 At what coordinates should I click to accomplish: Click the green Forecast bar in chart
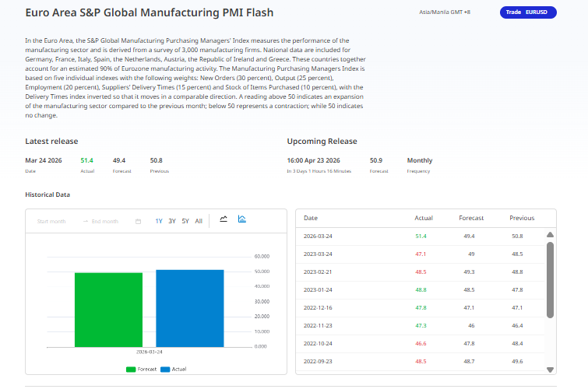pyautogui.click(x=108, y=309)
